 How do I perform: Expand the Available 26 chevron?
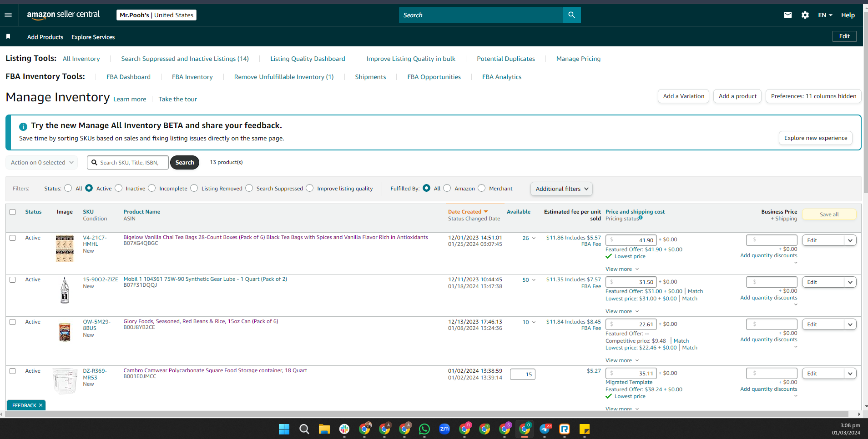click(534, 238)
